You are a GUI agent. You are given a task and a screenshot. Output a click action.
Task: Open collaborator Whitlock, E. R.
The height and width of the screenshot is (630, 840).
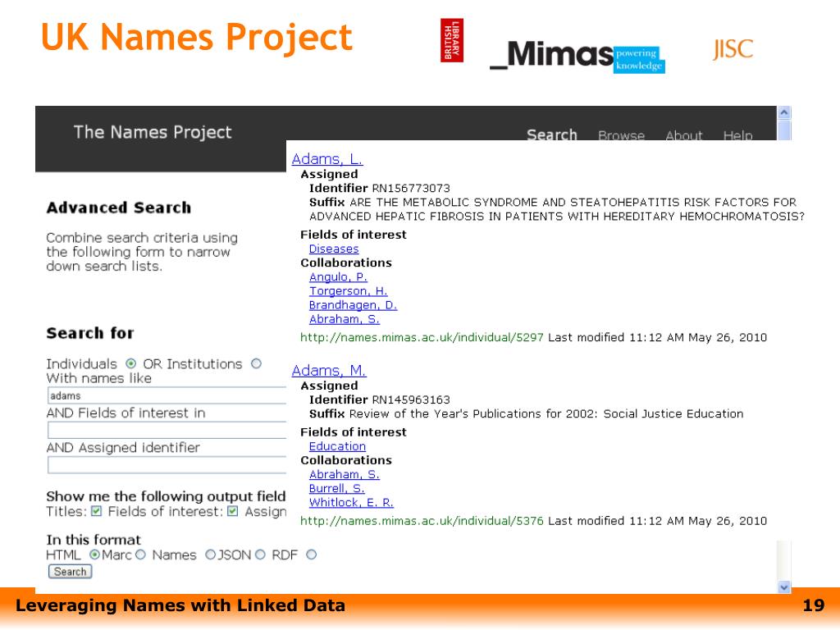click(351, 502)
